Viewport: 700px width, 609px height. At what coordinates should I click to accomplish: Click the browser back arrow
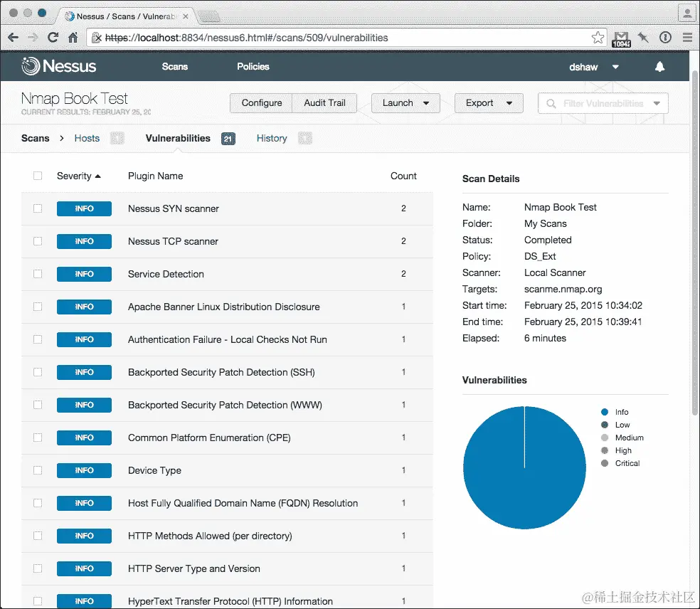pyautogui.click(x=13, y=38)
